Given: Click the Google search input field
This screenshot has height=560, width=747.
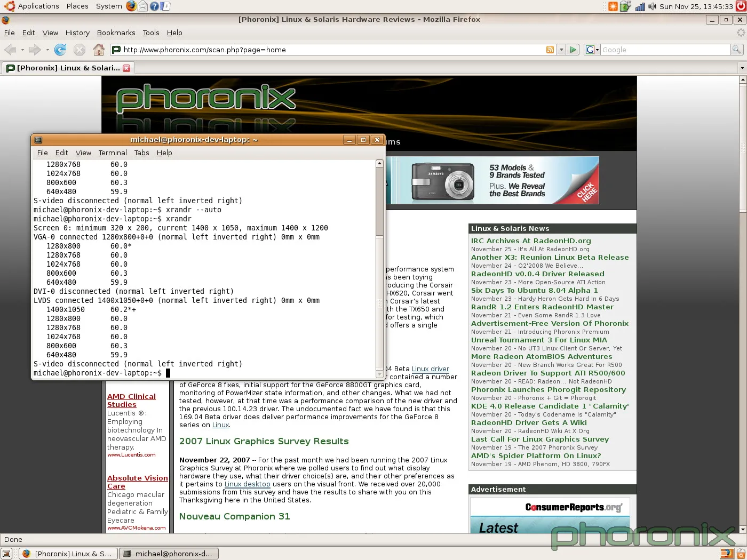Looking at the screenshot, I should click(665, 50).
